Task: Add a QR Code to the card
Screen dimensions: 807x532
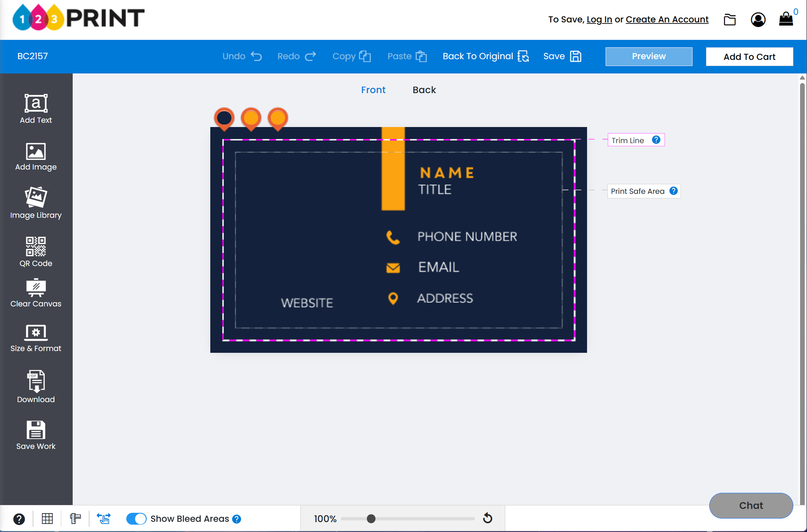Action: [35, 251]
